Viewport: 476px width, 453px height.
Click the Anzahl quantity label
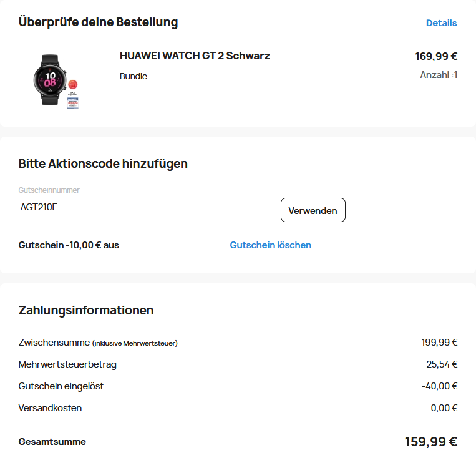coord(439,75)
